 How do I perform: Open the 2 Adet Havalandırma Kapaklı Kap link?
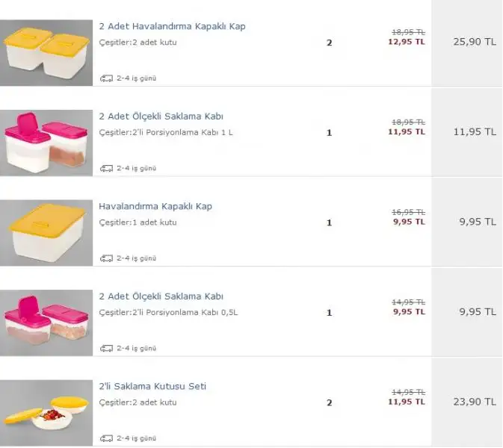pyautogui.click(x=172, y=26)
